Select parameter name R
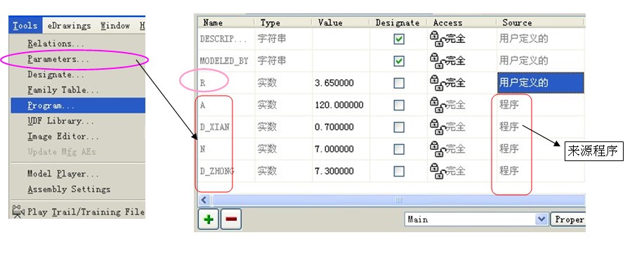This screenshot has width=644, height=254. tap(202, 83)
